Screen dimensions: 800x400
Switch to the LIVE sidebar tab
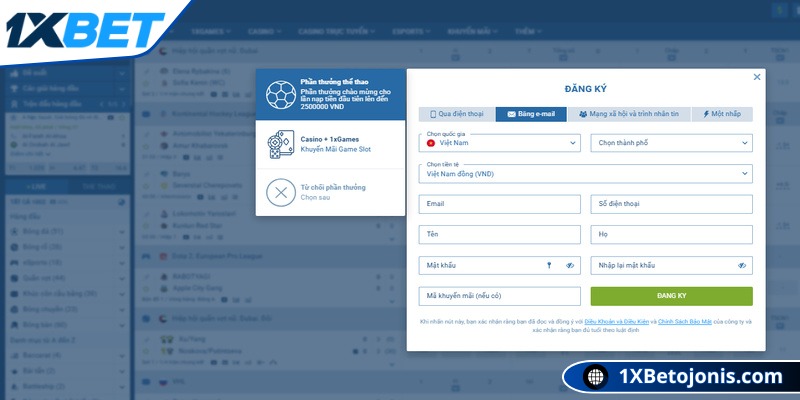point(36,186)
